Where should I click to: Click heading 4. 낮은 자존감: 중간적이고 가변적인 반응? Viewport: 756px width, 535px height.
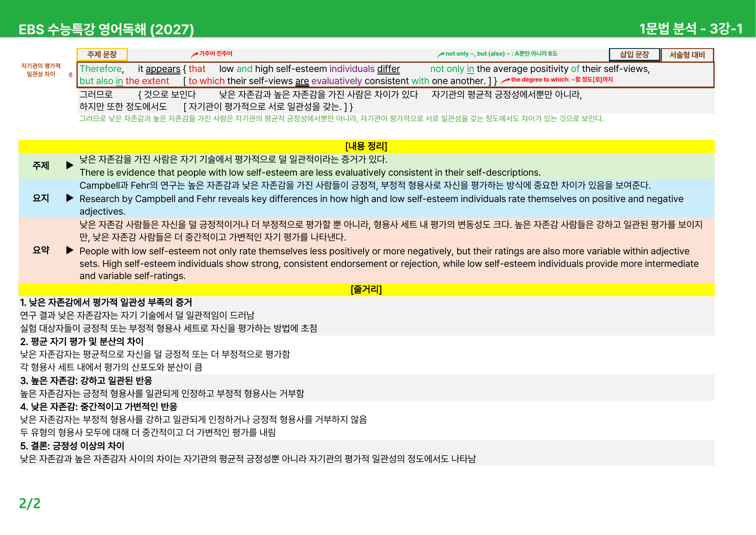99,407
